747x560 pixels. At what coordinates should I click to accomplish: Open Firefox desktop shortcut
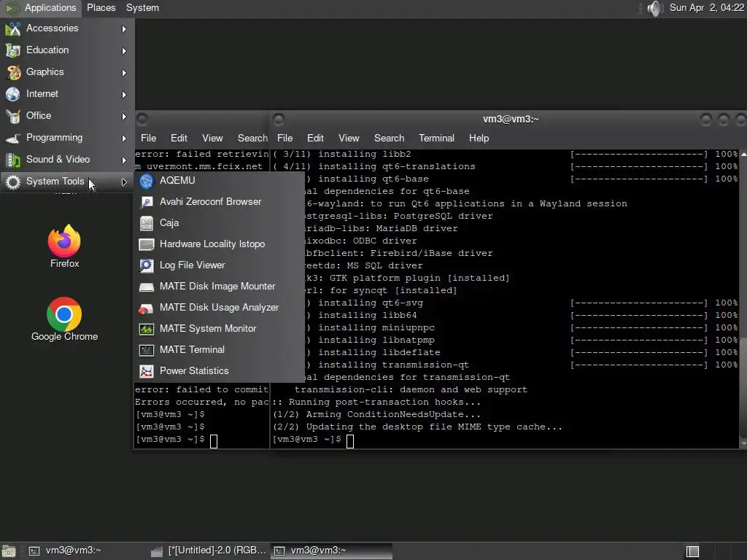point(64,246)
